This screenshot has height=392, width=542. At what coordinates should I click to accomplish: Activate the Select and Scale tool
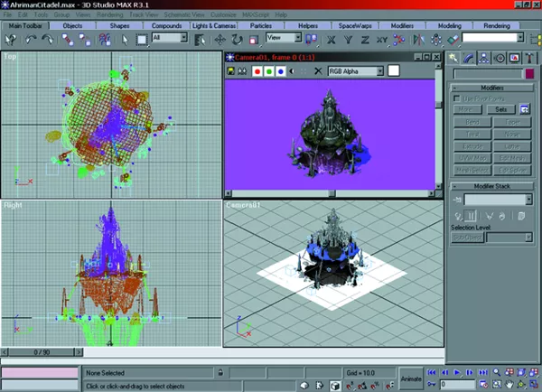click(254, 40)
